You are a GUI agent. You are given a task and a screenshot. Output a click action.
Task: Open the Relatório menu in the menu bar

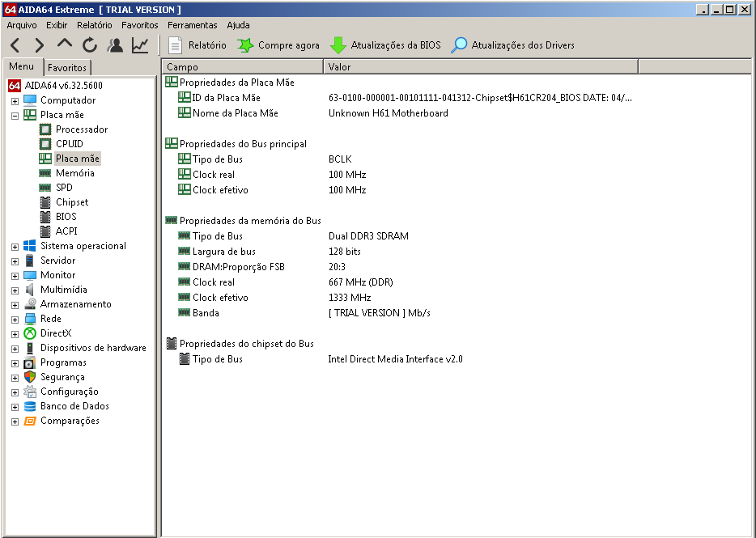[x=95, y=25]
